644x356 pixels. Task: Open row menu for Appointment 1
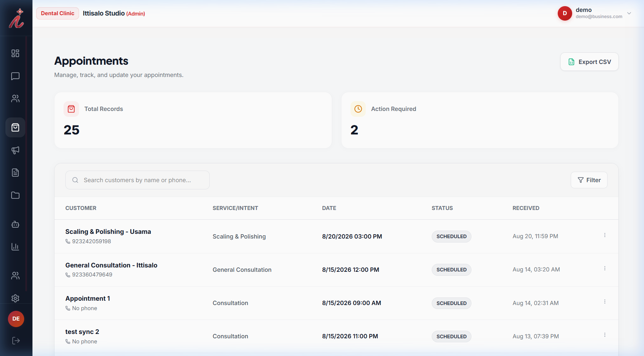[x=605, y=302]
